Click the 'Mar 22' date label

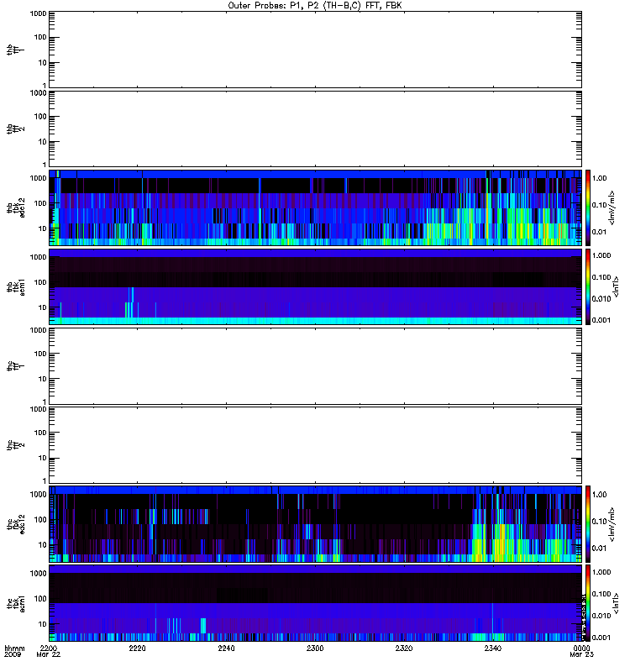click(x=49, y=654)
